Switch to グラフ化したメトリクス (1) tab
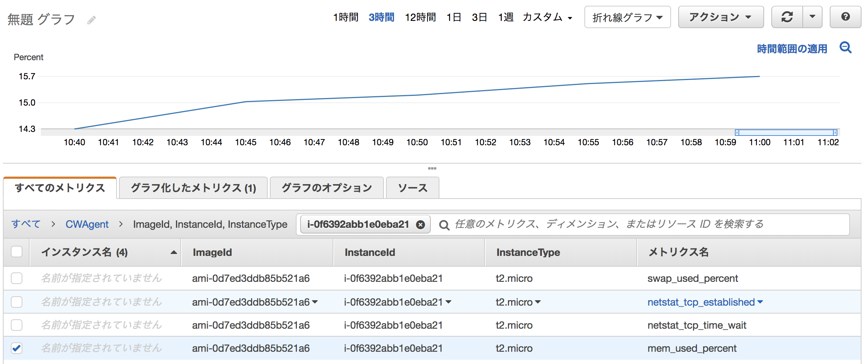 (x=193, y=188)
